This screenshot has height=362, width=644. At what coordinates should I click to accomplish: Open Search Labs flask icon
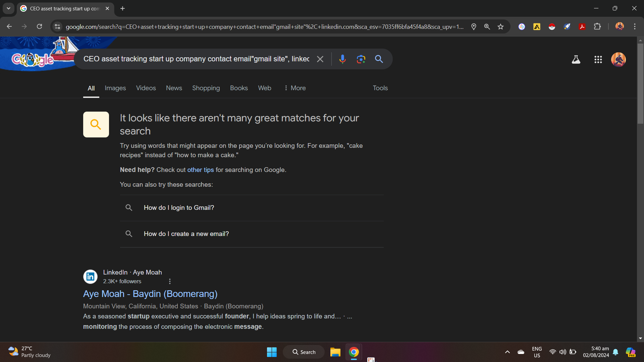(x=576, y=60)
